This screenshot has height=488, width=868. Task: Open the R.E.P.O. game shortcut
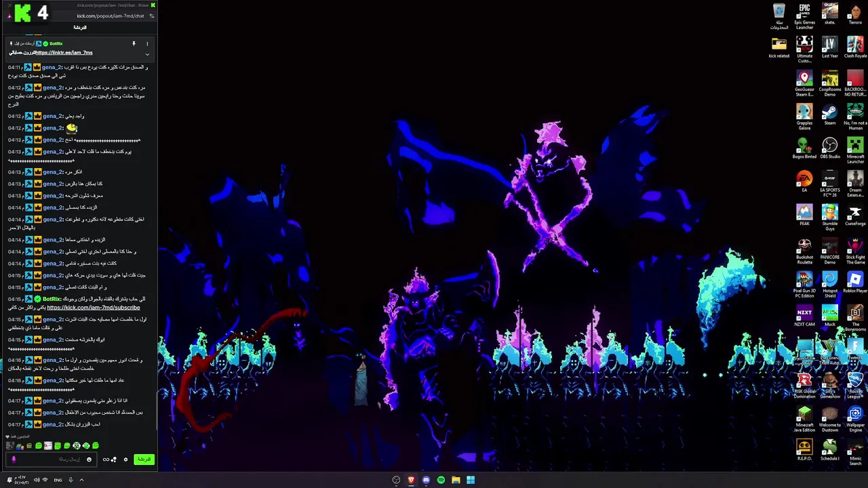pyautogui.click(x=804, y=449)
